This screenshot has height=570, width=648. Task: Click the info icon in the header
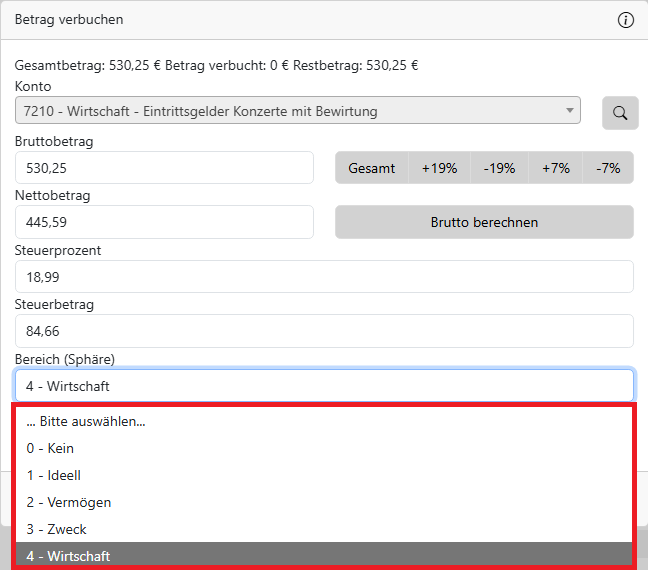(626, 20)
